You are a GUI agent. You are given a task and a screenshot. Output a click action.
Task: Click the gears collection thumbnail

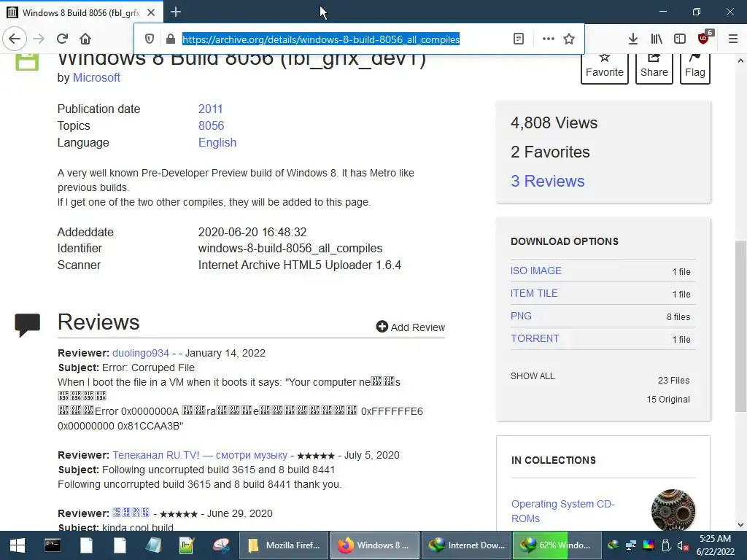tap(673, 510)
